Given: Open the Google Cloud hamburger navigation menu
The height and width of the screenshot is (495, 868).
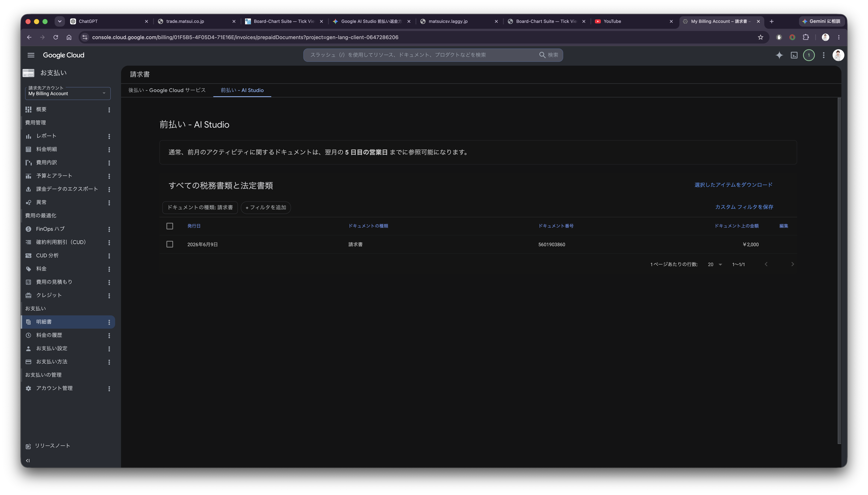Looking at the screenshot, I should point(31,55).
